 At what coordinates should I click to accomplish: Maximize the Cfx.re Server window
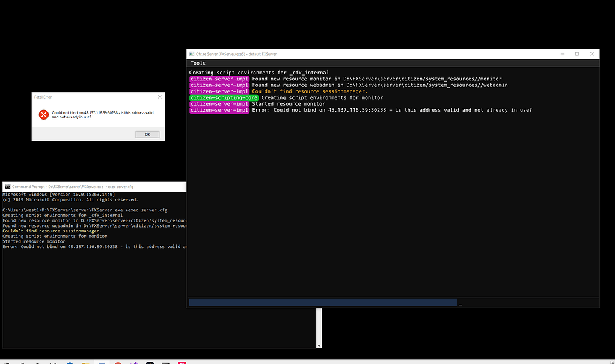tap(577, 54)
